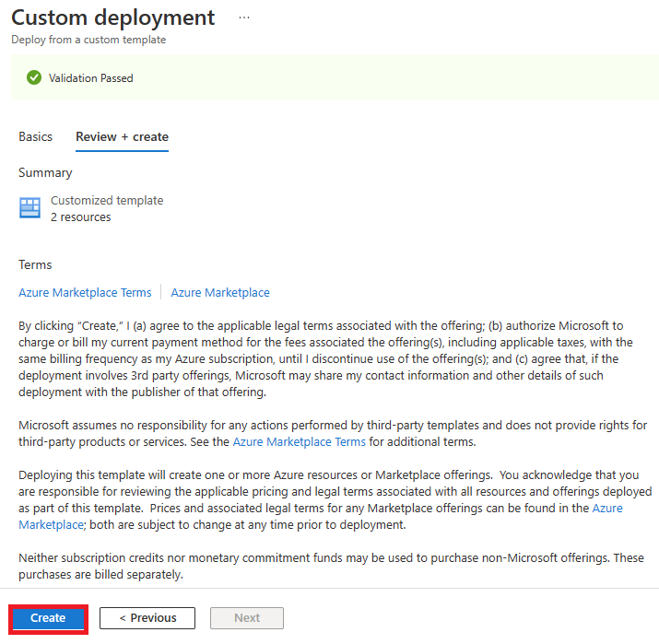
Task: Click the Validation Passed message text
Action: coord(90,78)
